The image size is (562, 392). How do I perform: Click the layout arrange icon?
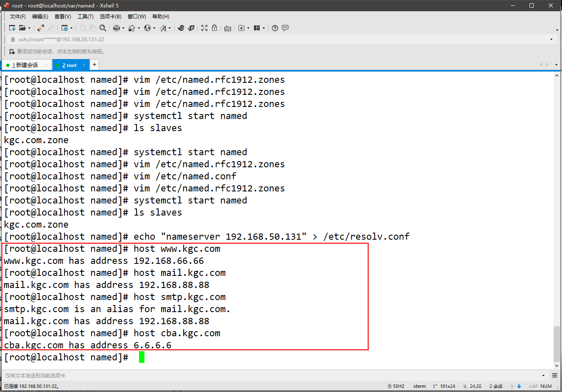point(257,28)
